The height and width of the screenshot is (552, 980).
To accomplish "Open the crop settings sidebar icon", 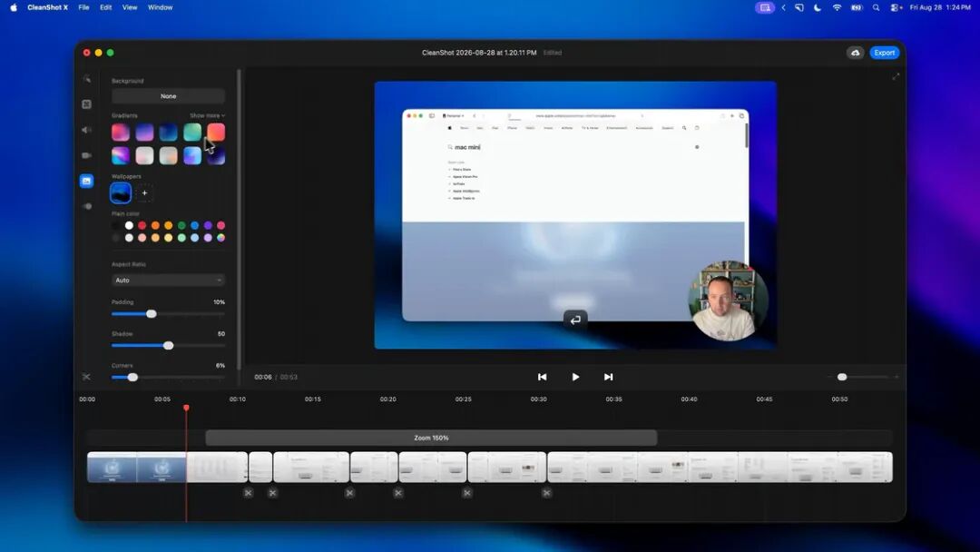I will click(87, 104).
